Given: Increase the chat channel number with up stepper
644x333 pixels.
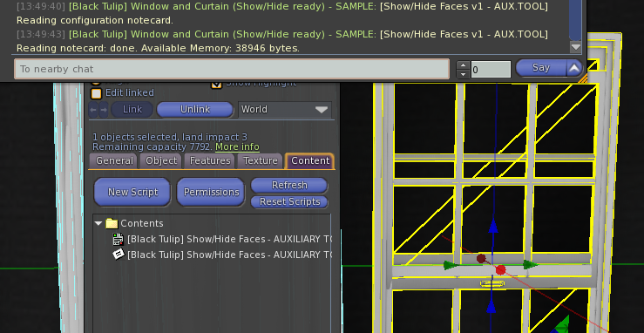Looking at the screenshot, I should [x=464, y=65].
